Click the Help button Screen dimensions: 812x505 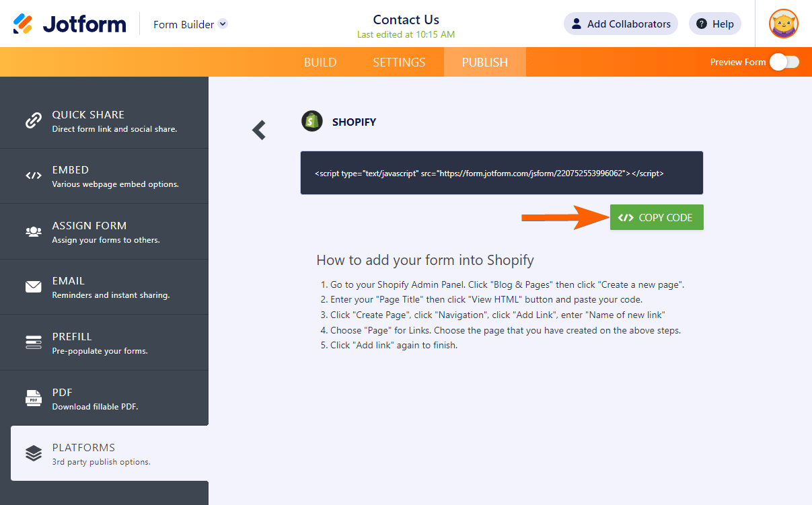714,24
